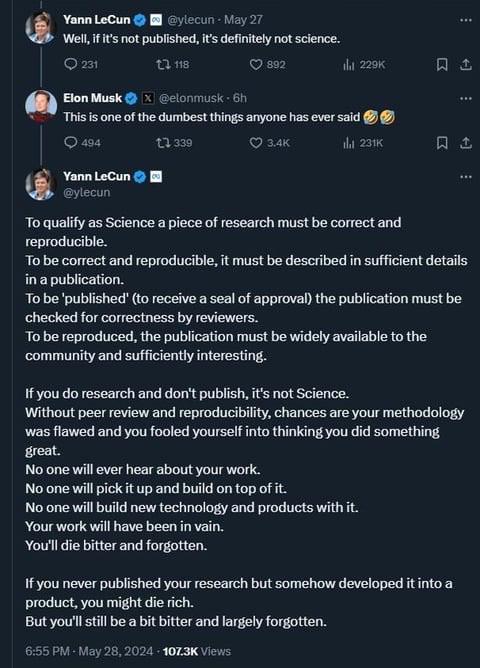Image resolution: width=480 pixels, height=668 pixels.
Task: Open @elonmusk handle link
Action: click(x=191, y=98)
